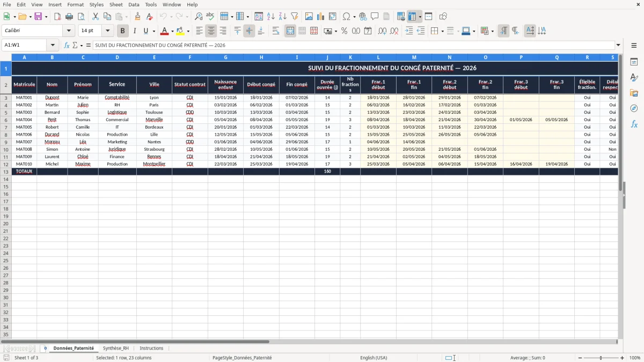
Task: Select row 13 header
Action: click(6, 172)
